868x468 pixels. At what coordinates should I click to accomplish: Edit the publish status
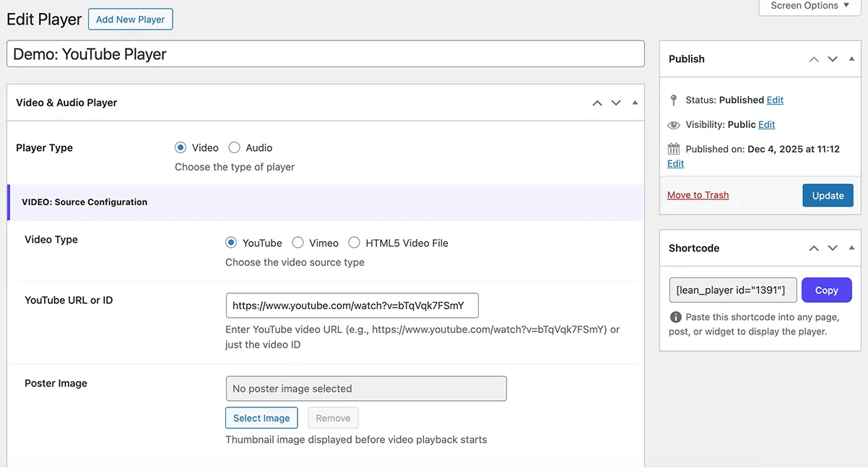pyautogui.click(x=775, y=100)
